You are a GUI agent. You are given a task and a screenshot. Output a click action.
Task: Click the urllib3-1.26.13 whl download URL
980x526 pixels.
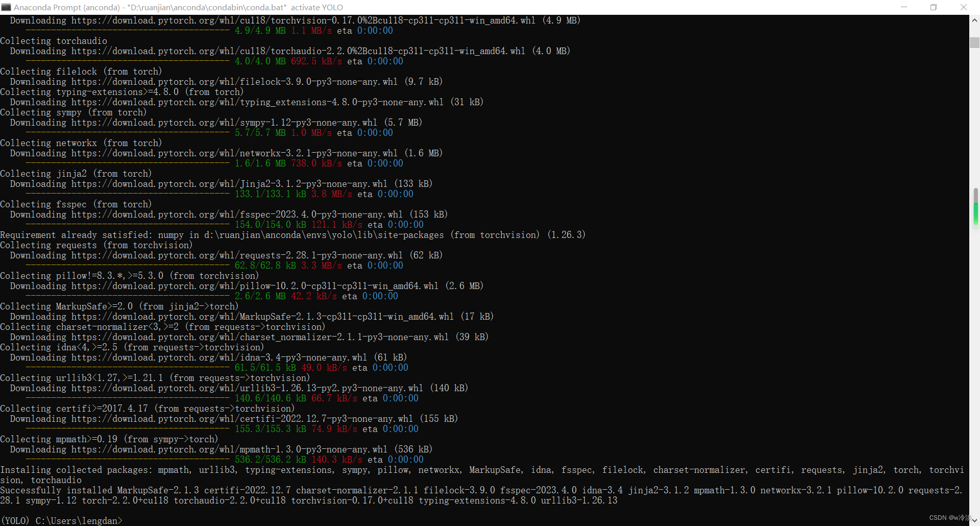(x=248, y=388)
